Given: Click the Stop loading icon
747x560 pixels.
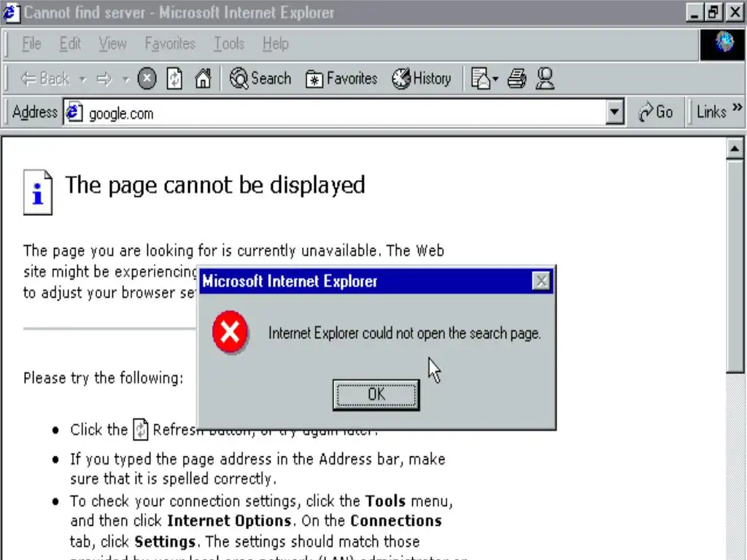Looking at the screenshot, I should coord(147,79).
